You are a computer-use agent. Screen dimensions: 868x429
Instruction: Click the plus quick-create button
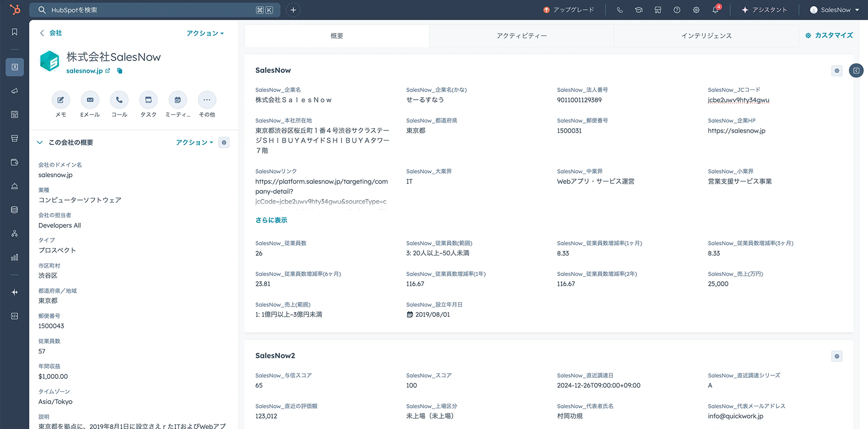pos(293,10)
